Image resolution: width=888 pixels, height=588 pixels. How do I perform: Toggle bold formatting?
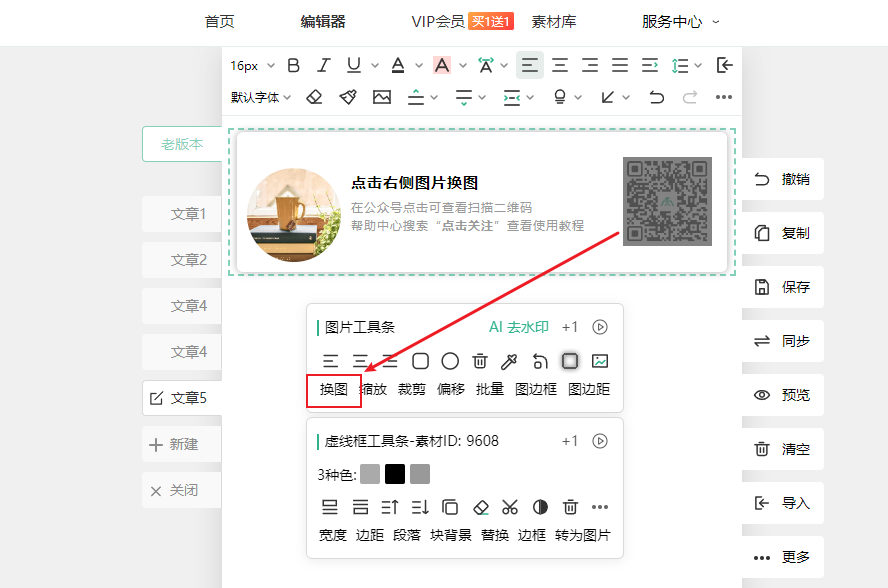click(x=293, y=65)
